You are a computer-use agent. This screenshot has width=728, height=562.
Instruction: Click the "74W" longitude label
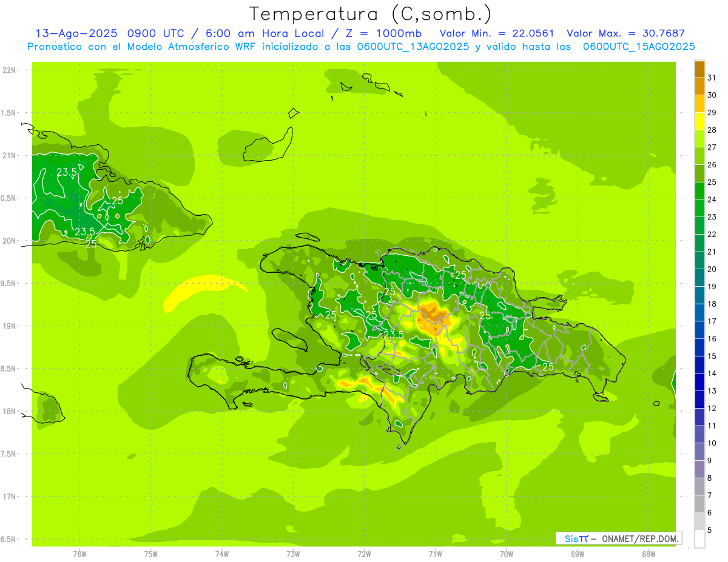pyautogui.click(x=221, y=554)
